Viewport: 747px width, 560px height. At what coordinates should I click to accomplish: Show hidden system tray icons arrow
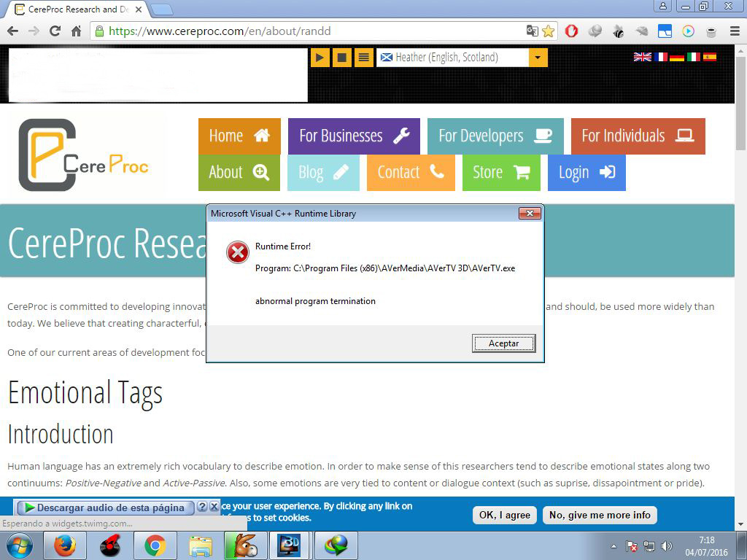(x=614, y=547)
